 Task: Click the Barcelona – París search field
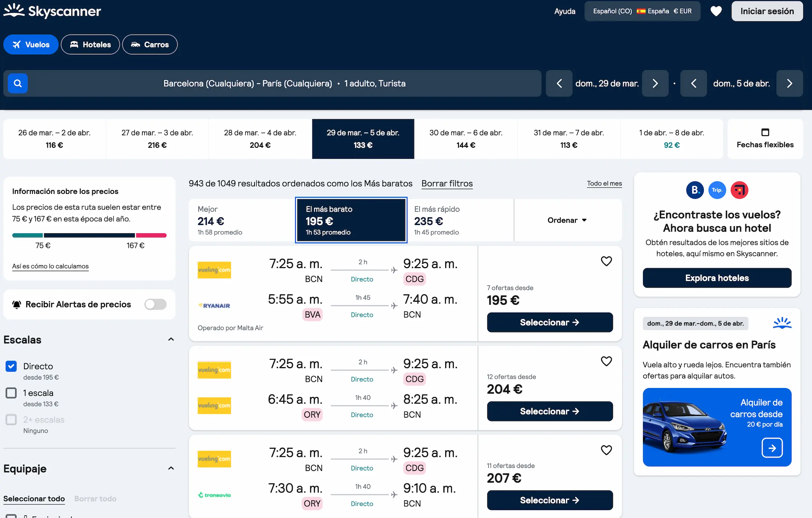[x=284, y=83]
